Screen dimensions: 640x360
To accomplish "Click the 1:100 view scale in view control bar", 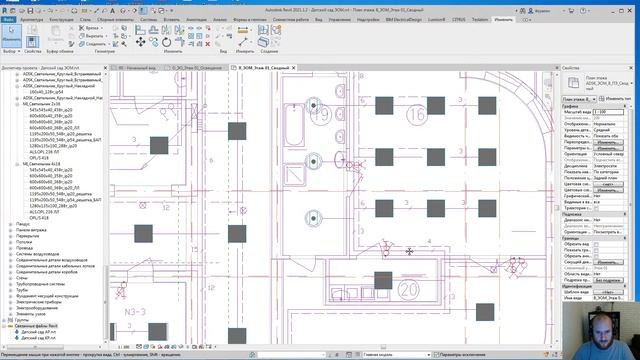I will [x=123, y=347].
